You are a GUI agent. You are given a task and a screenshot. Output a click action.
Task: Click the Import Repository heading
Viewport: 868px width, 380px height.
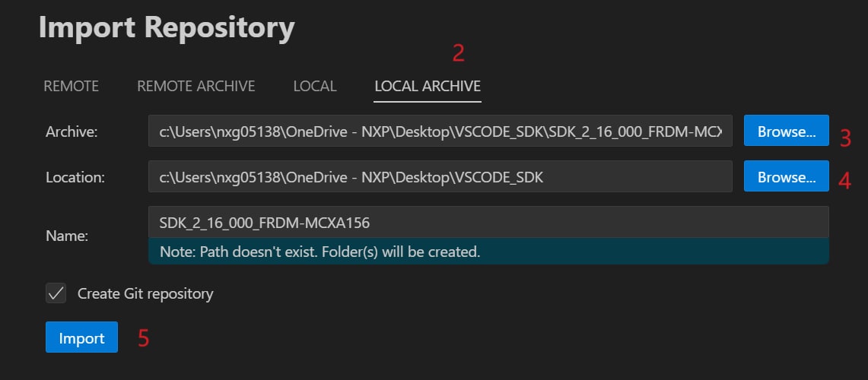point(166,28)
